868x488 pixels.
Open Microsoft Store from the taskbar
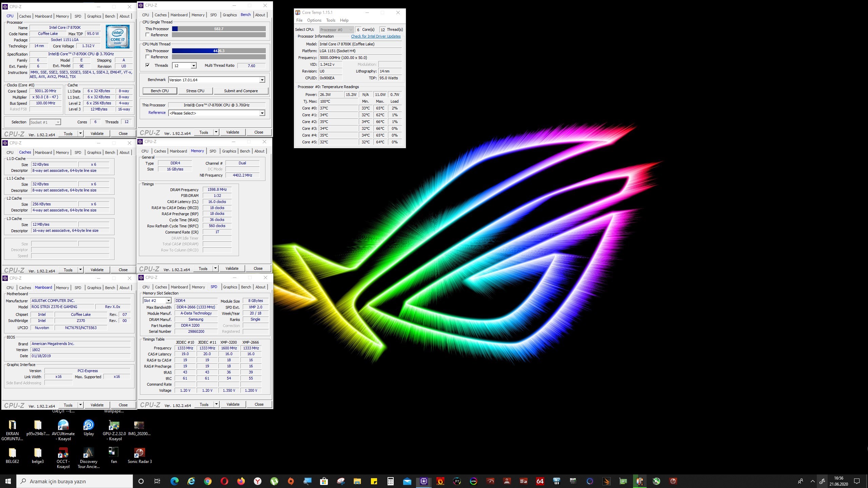[x=324, y=481]
